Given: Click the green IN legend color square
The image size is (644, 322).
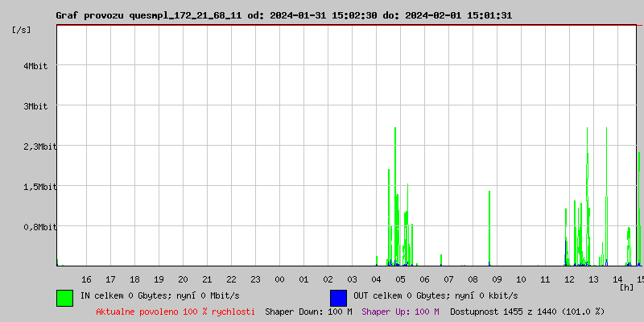Looking at the screenshot, I should (x=64, y=297).
